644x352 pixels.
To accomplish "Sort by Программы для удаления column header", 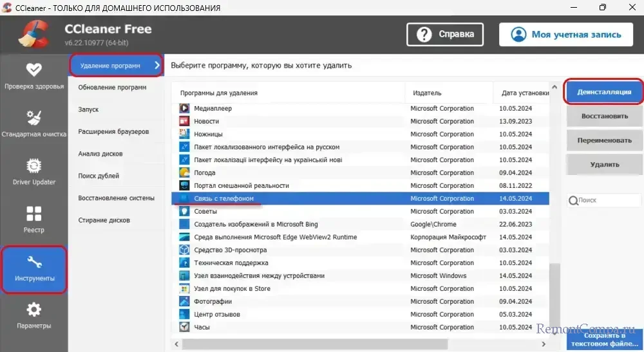I will tap(287, 93).
